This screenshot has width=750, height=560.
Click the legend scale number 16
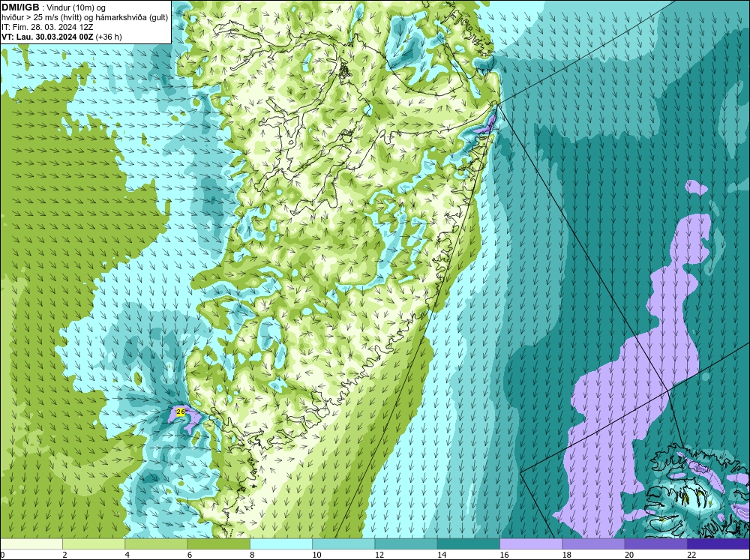(x=504, y=555)
